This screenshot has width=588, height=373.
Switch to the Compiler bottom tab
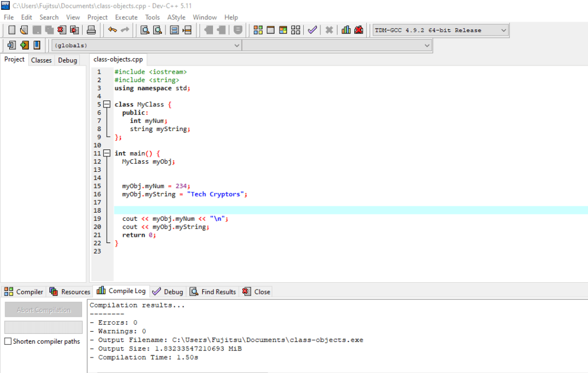pos(24,291)
